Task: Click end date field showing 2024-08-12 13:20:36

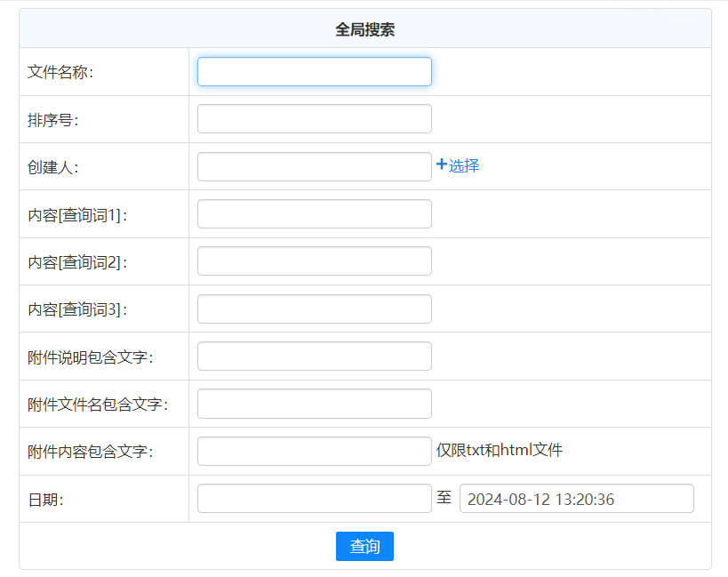Action: tap(576, 499)
